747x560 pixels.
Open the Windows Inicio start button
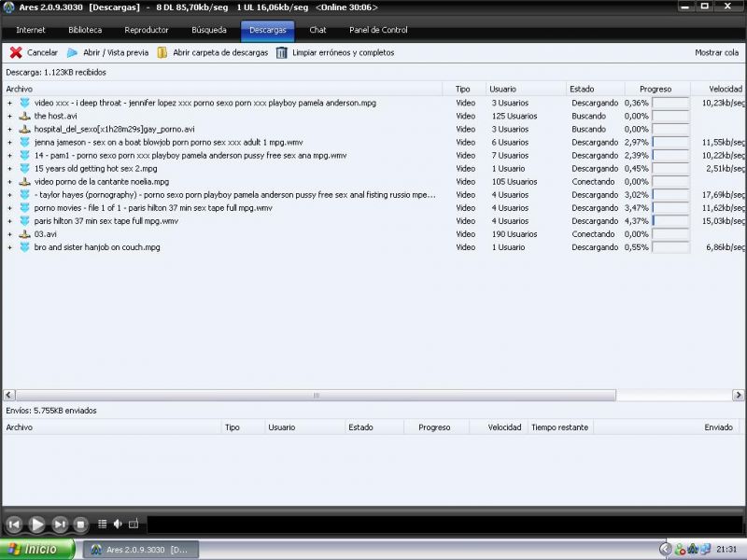point(35,549)
